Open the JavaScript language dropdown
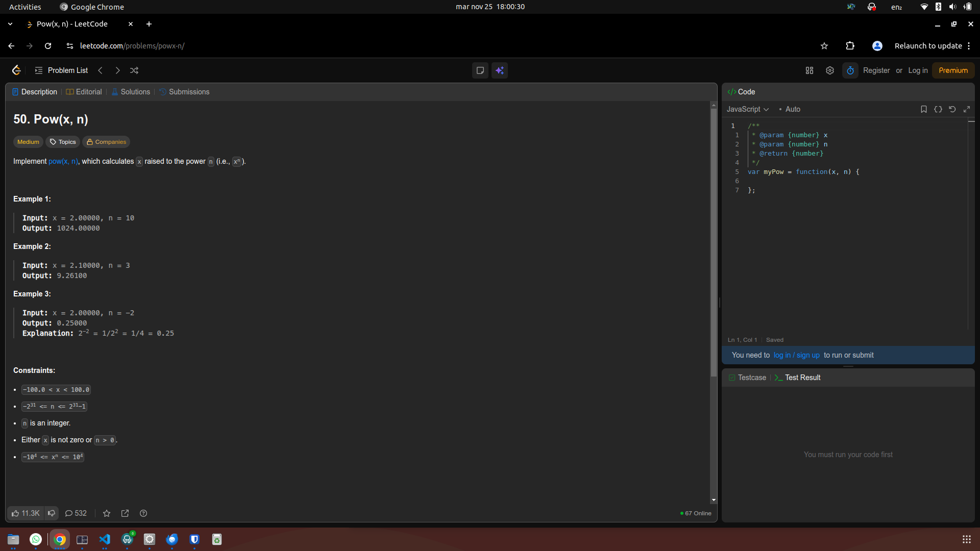Viewport: 980px width, 551px height. pos(747,109)
